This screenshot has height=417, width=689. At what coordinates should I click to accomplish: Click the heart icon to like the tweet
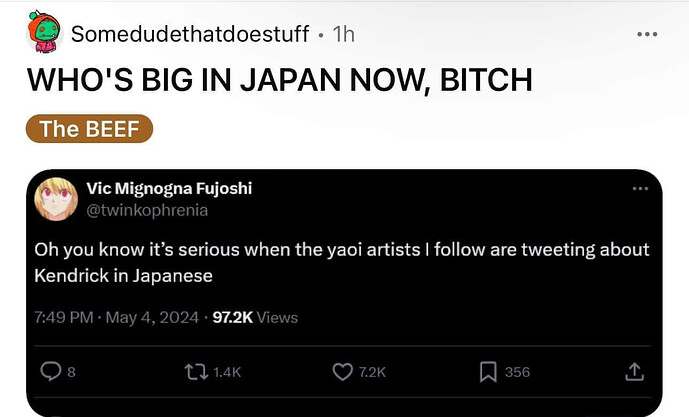[342, 372]
